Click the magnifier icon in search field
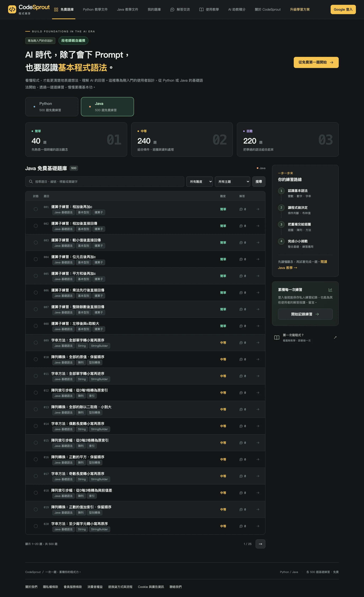 coord(31,181)
